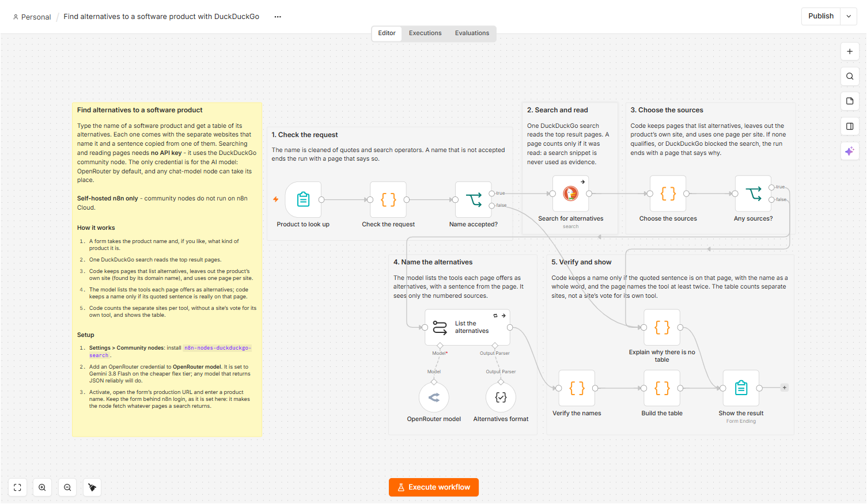Viewport: 867px width, 504px height.
Task: Click the Publish button
Action: click(x=821, y=16)
